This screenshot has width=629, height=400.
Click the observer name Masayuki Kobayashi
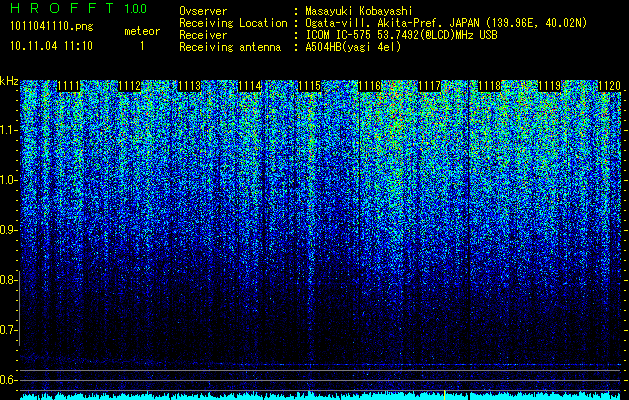pos(358,11)
